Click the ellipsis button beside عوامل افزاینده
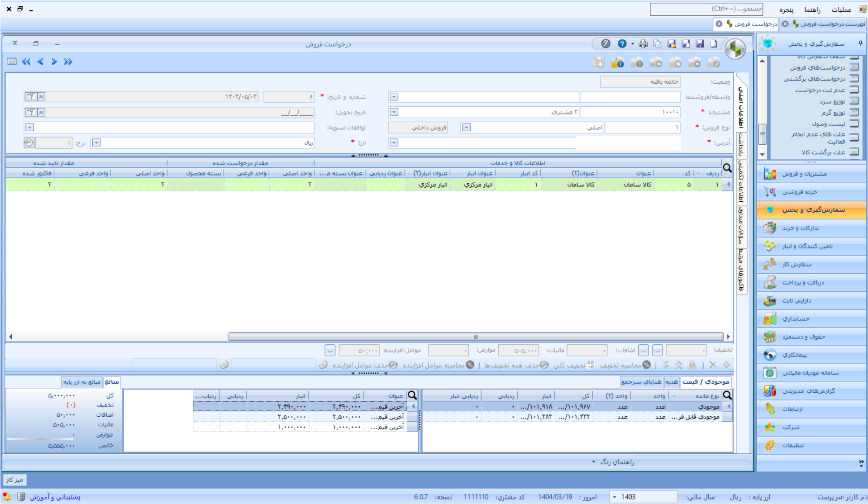868x504 pixels. click(x=330, y=351)
